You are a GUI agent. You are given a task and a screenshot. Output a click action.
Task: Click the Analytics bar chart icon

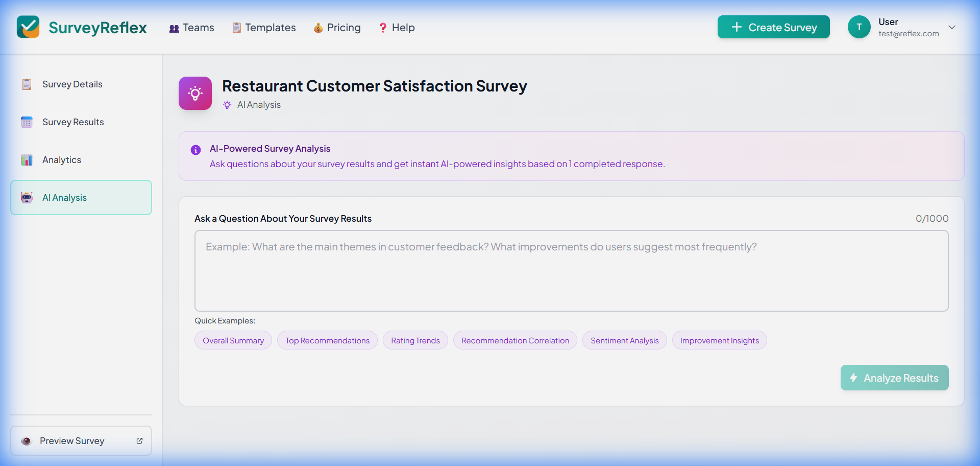point(27,159)
